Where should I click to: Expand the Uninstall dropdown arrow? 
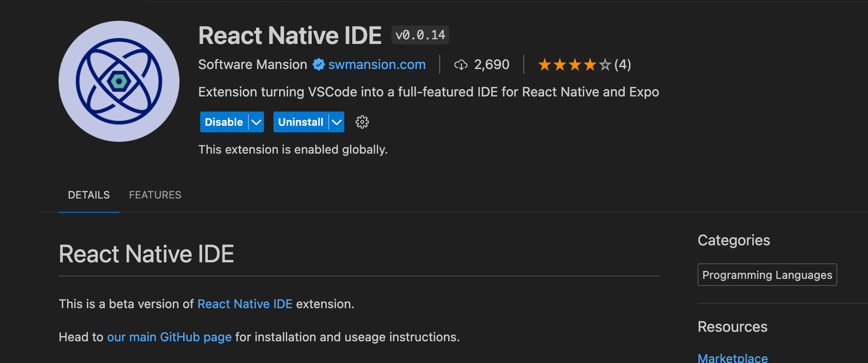click(x=337, y=122)
